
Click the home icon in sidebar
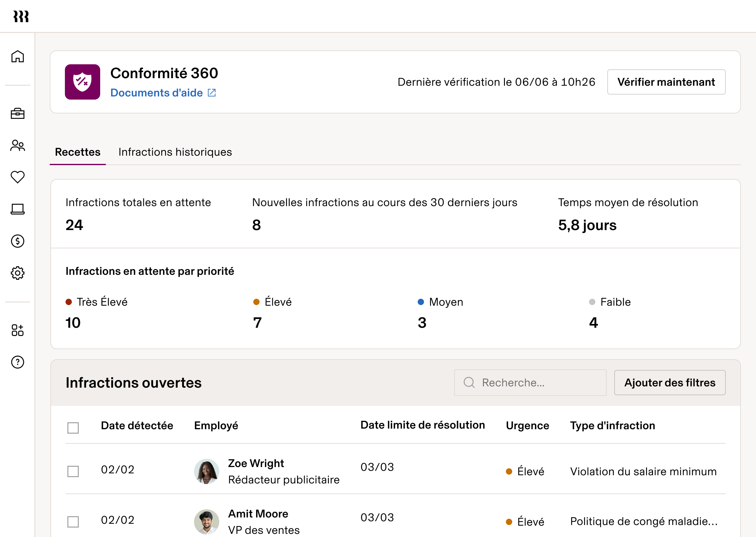point(18,56)
